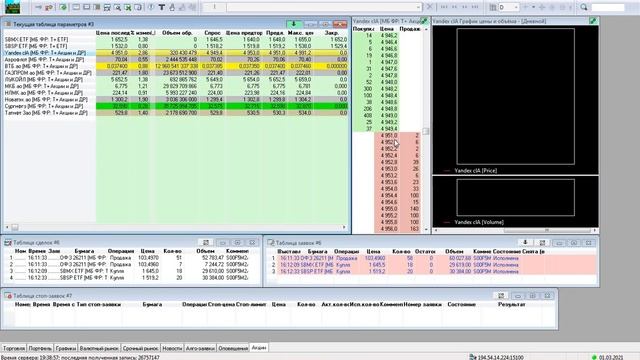
Task: Click the green down-arrow button in the Текущая таблица параметров title bar
Action: coord(293,24)
